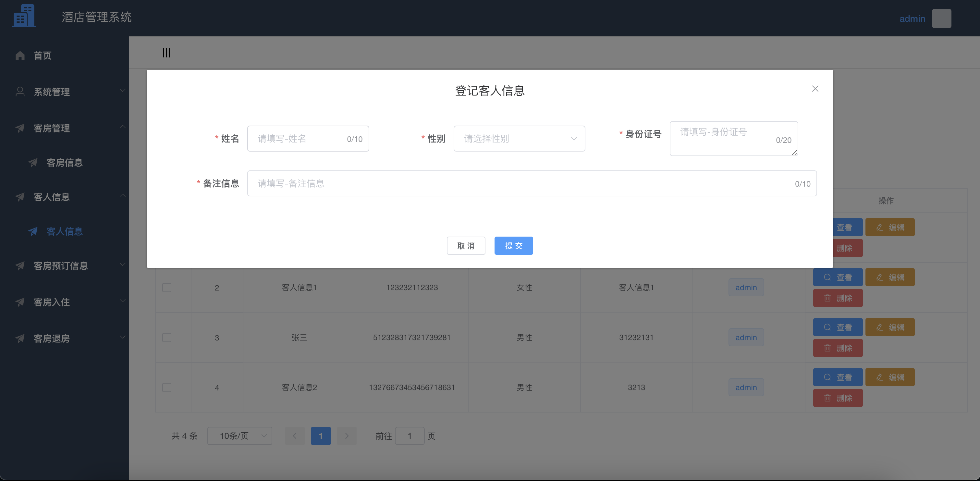Click the hotel building logo icon

coord(24,15)
